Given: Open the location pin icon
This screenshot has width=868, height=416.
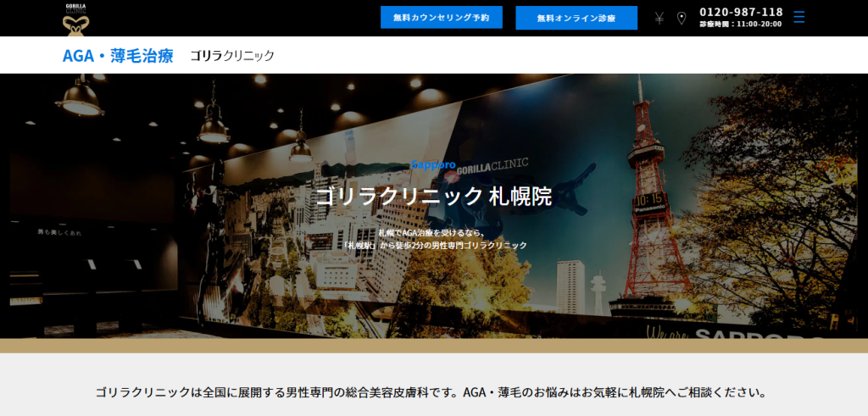Looking at the screenshot, I should 682,19.
